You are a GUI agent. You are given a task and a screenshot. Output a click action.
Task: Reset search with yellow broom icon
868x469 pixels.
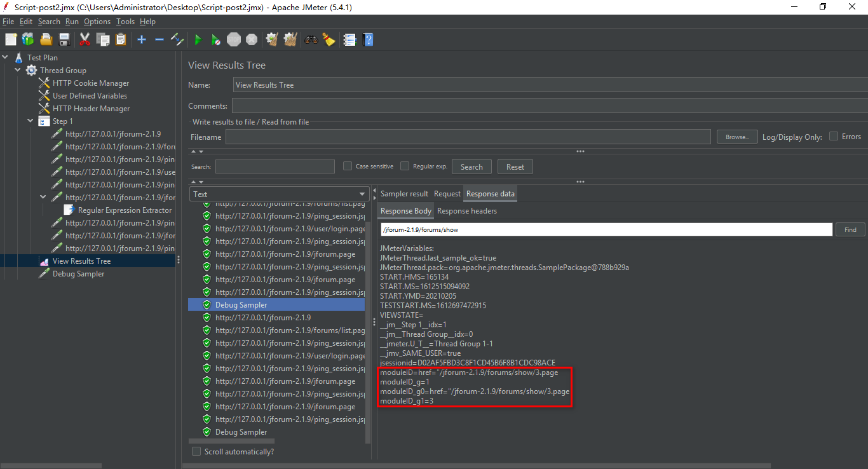point(329,39)
